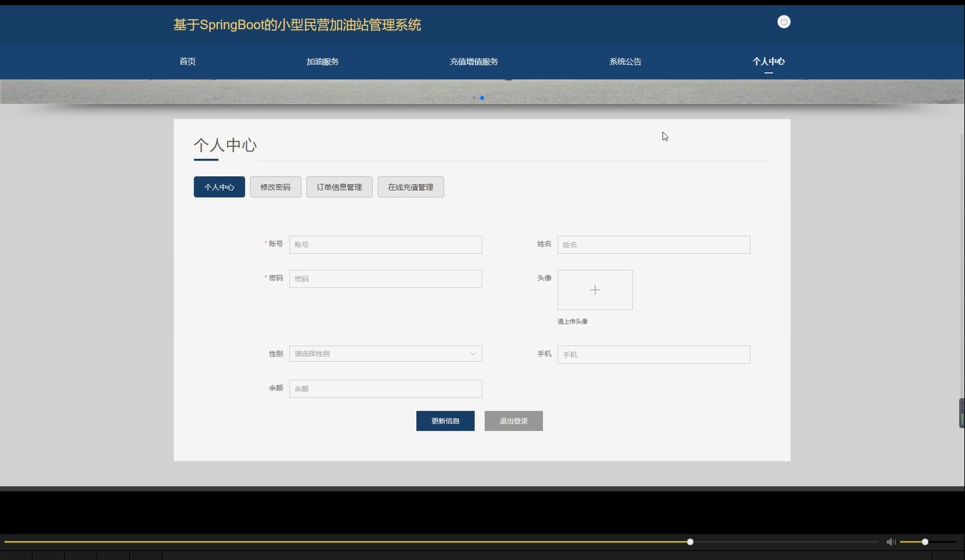Open the 加油服务 menu item
The image size is (965, 560).
coord(323,61)
